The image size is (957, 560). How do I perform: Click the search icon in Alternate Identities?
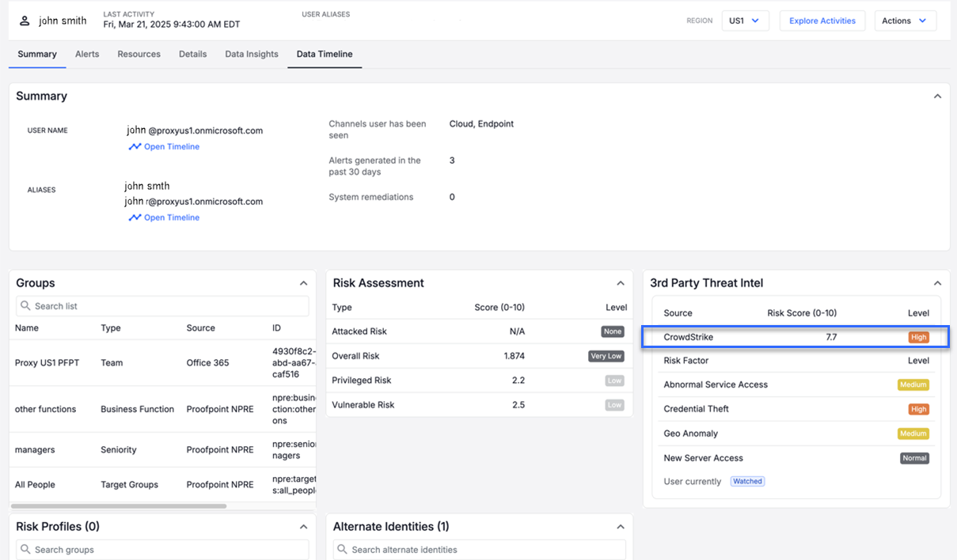[343, 550]
